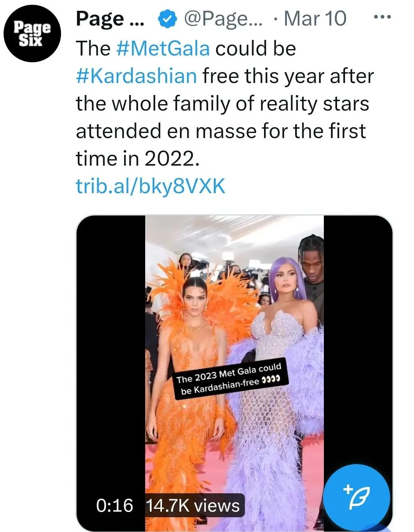Open the #Kardashian hashtag
Screen dimensions: 414x532
(x=136, y=76)
